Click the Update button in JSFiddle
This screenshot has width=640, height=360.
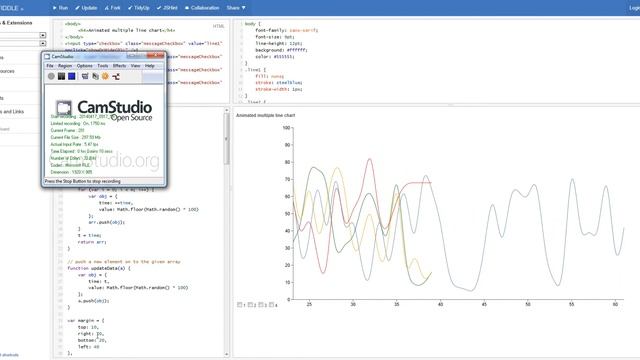tap(86, 8)
